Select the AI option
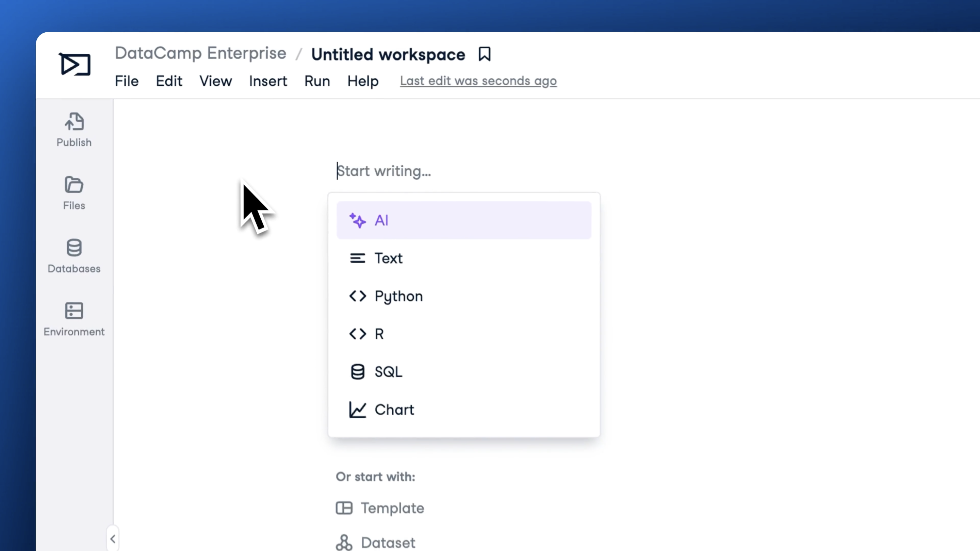The height and width of the screenshot is (551, 980). pyautogui.click(x=381, y=220)
